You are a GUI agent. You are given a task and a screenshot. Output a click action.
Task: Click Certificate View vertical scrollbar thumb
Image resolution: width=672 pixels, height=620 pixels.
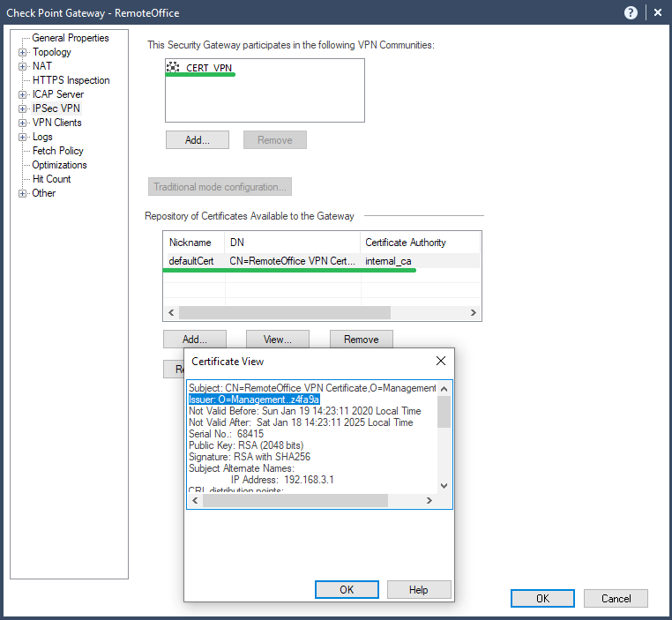tap(444, 411)
